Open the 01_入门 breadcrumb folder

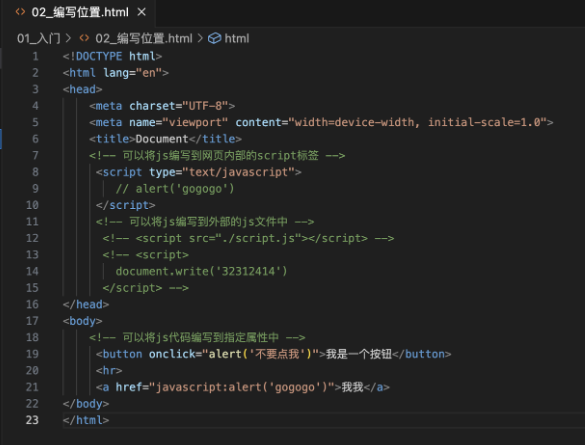click(38, 38)
